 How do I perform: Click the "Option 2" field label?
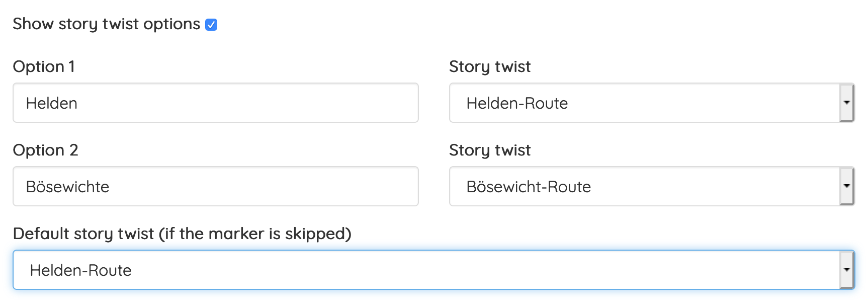45,150
